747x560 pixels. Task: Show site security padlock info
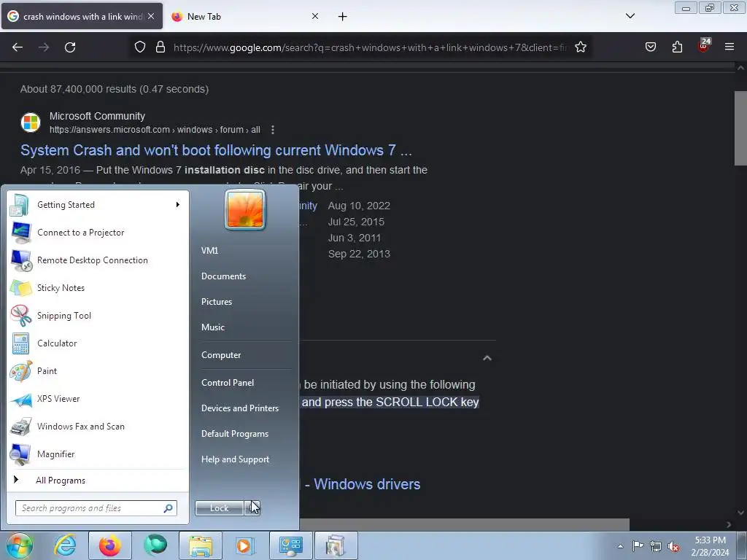coord(160,47)
